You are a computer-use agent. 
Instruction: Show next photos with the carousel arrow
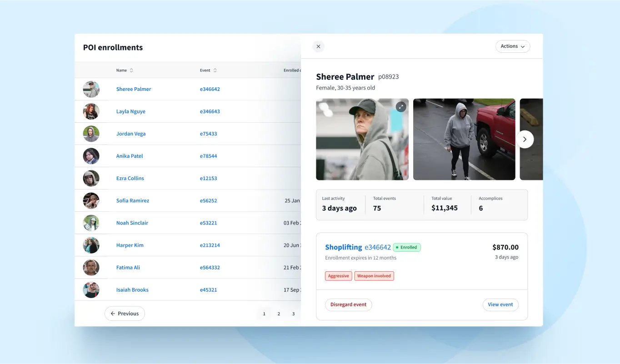tap(525, 140)
